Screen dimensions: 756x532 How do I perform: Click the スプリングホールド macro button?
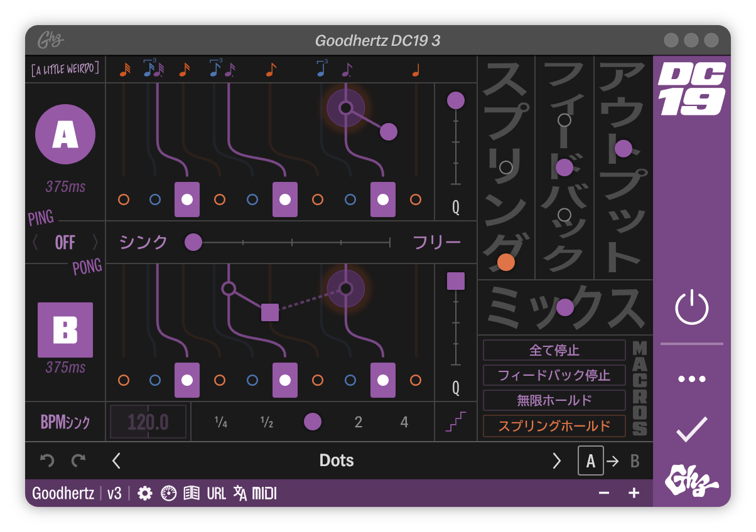click(x=554, y=426)
